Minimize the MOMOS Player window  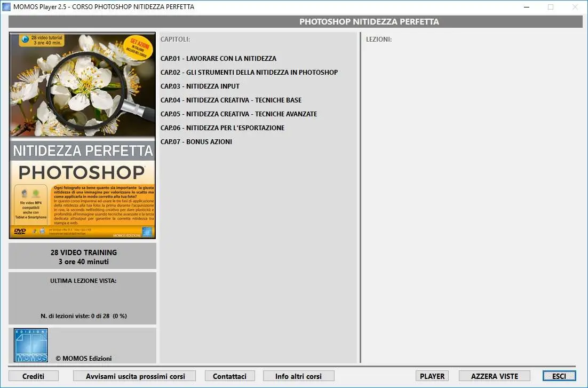[x=527, y=7]
